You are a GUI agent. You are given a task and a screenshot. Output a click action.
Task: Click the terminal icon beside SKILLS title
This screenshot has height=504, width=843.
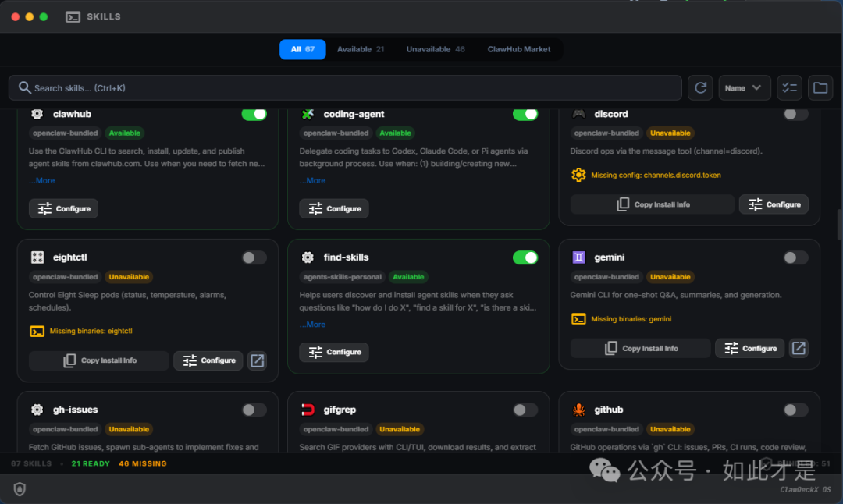73,16
